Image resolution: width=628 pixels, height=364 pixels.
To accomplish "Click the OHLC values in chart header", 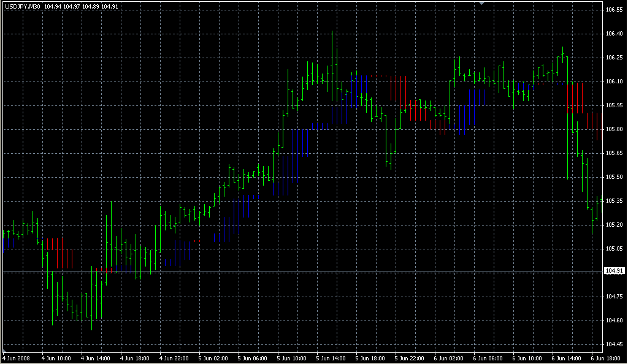I will pos(81,7).
